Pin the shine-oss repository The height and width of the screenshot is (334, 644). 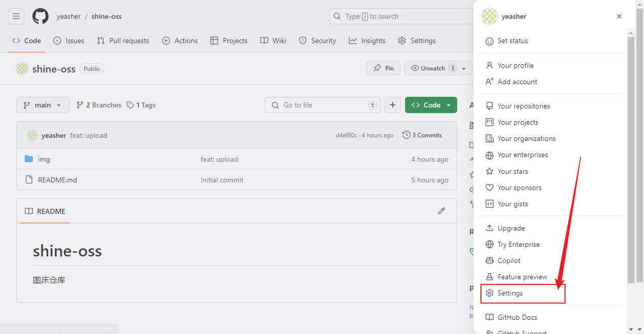383,68
